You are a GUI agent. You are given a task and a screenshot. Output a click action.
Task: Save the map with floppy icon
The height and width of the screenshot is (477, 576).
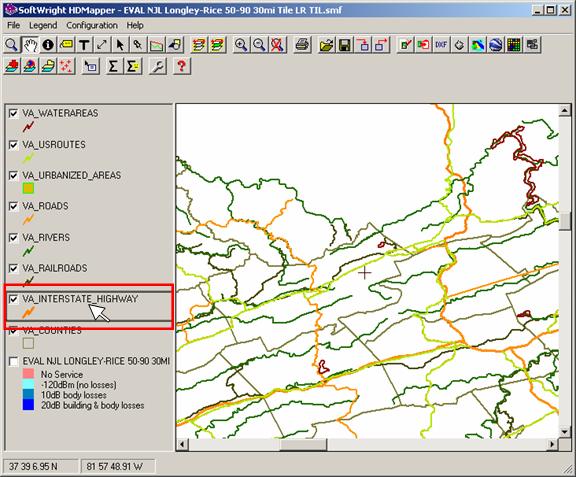tap(345, 45)
